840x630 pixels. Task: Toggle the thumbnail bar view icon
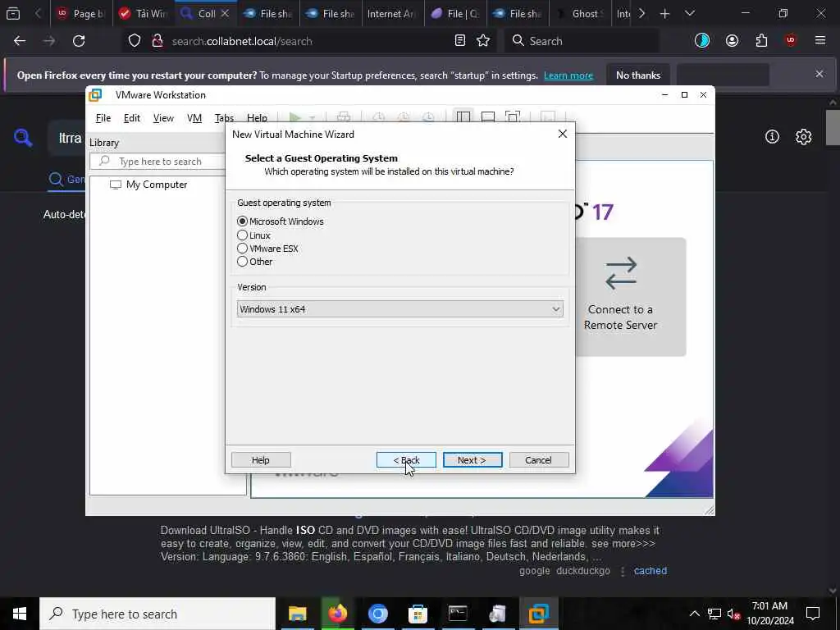[x=488, y=117]
